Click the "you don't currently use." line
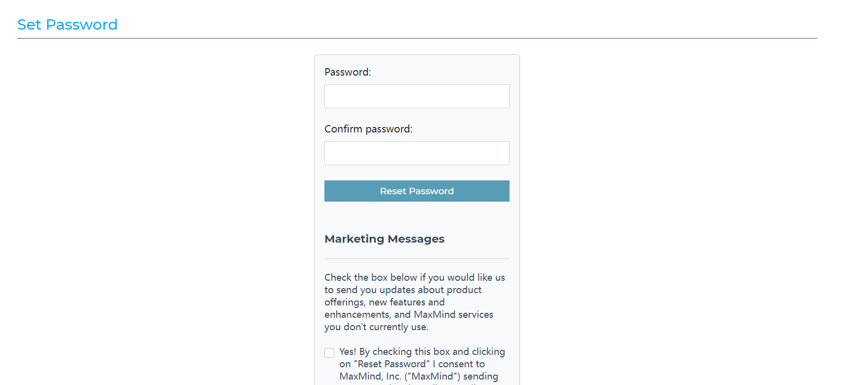 coord(376,327)
